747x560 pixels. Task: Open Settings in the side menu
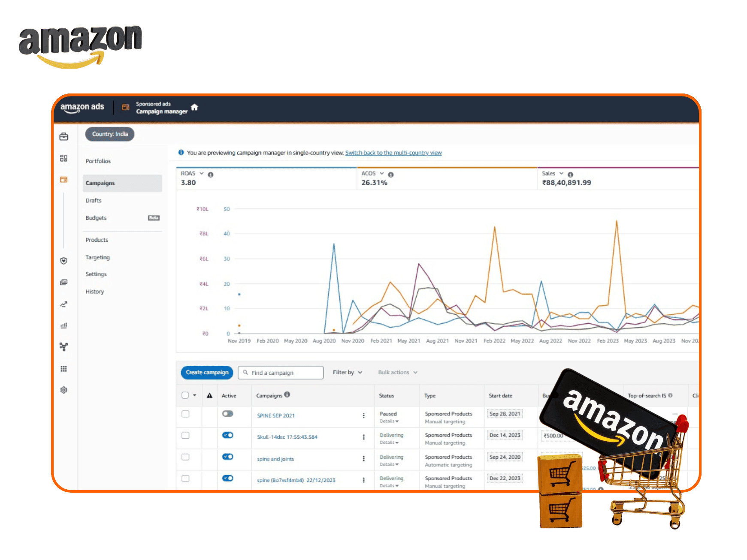[x=96, y=274]
